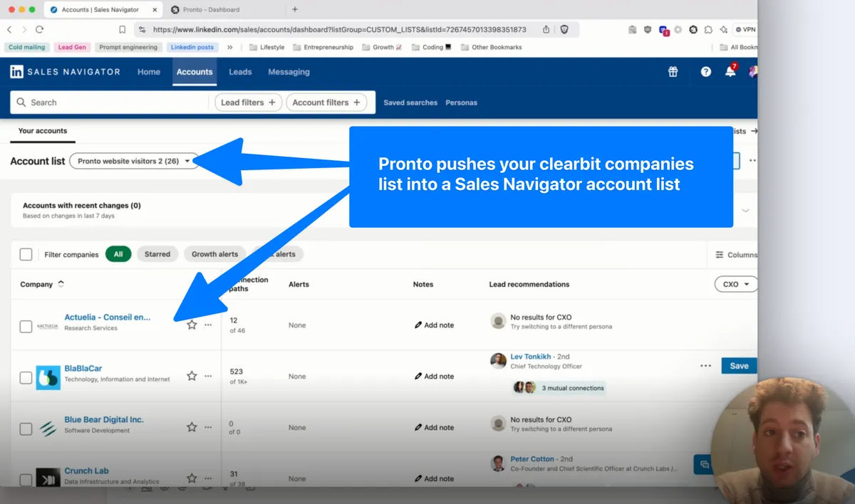Viewport: 855px width, 504px height.
Task: Open the Messaging nav item
Action: [289, 72]
